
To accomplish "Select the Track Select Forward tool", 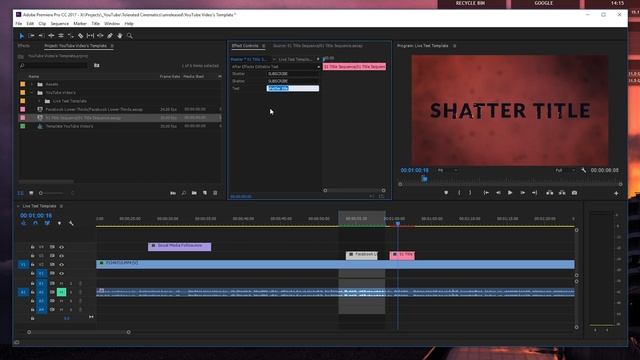I will point(31,36).
